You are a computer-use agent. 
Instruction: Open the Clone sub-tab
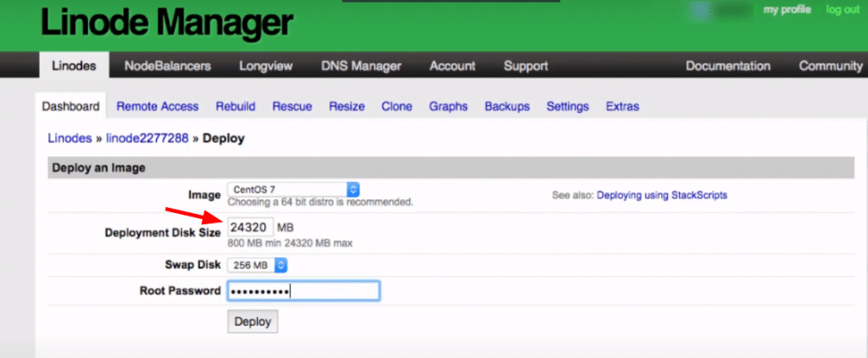(397, 106)
